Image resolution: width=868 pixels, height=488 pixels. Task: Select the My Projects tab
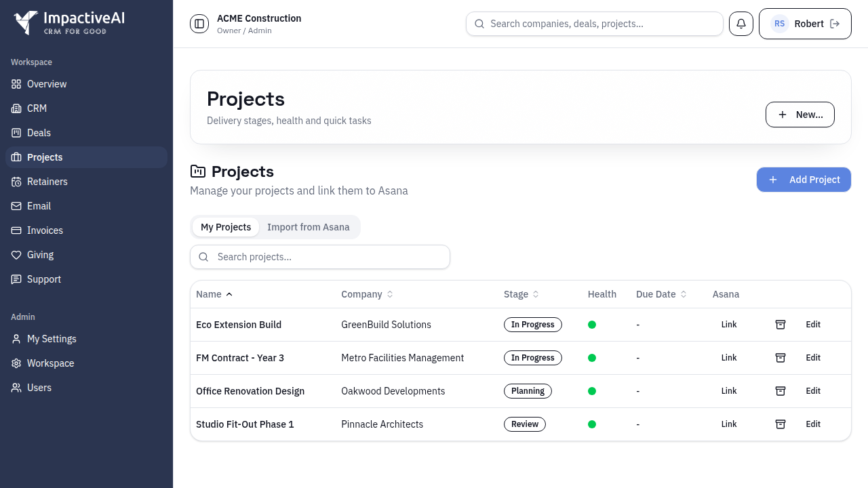coord(226,227)
